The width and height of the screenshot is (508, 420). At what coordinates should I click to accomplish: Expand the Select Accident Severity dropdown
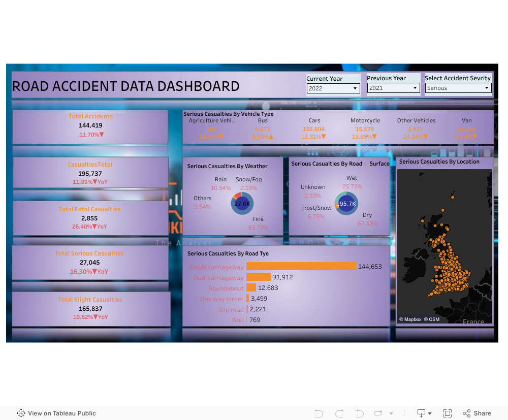[x=458, y=88]
